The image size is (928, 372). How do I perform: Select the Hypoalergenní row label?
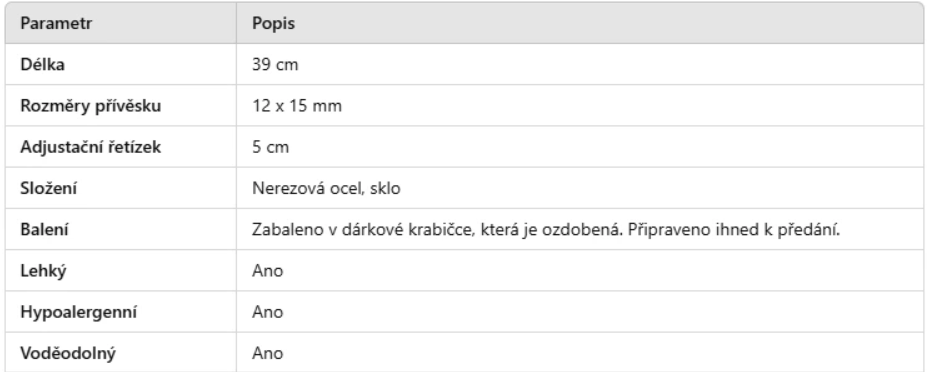[x=79, y=312]
